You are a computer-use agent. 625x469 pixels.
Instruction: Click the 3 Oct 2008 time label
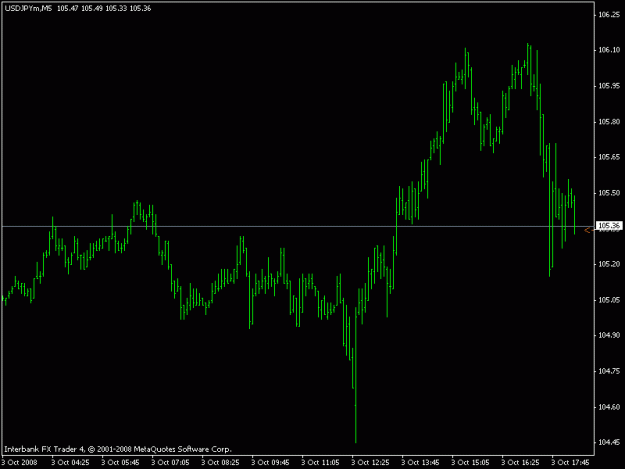(x=19, y=463)
